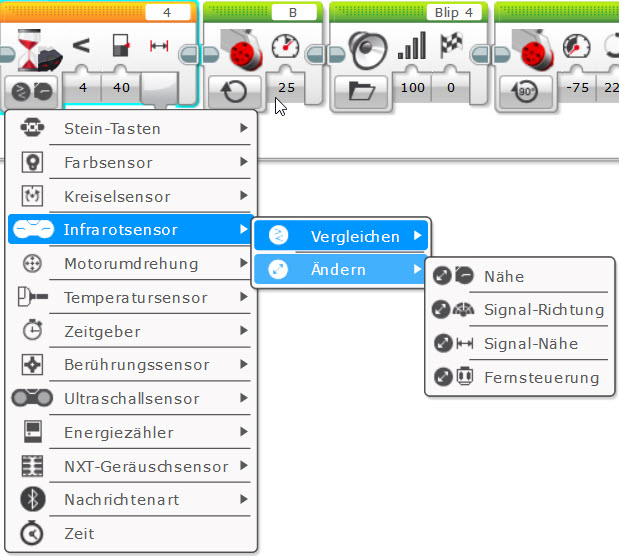Click the Zeit clock icon
The height and width of the screenshot is (556, 619).
pyautogui.click(x=32, y=533)
